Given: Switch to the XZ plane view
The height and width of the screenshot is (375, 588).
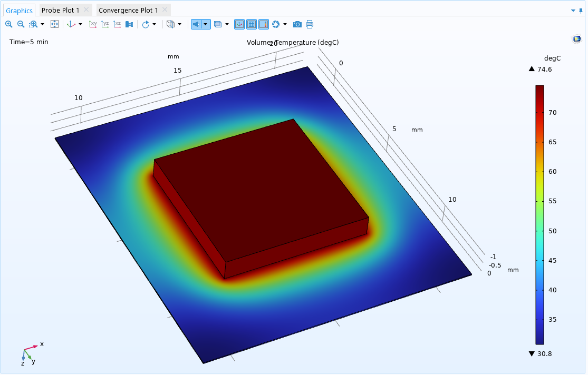Looking at the screenshot, I should pyautogui.click(x=118, y=24).
